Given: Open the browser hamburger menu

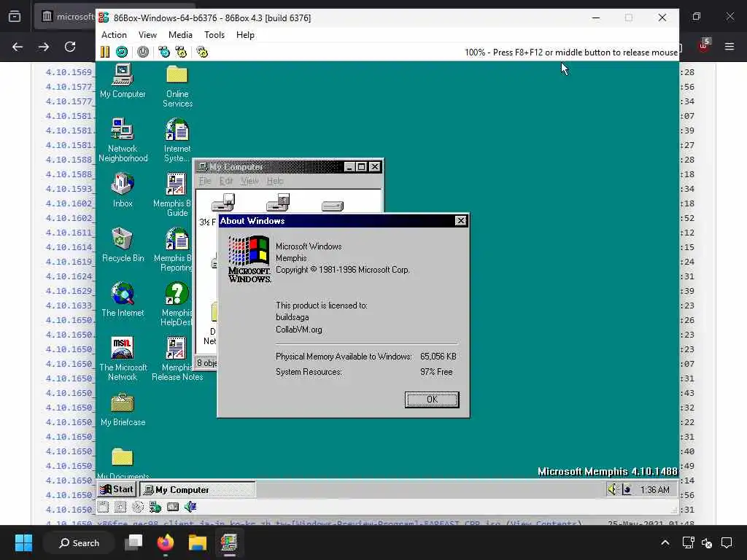Looking at the screenshot, I should click(x=729, y=47).
